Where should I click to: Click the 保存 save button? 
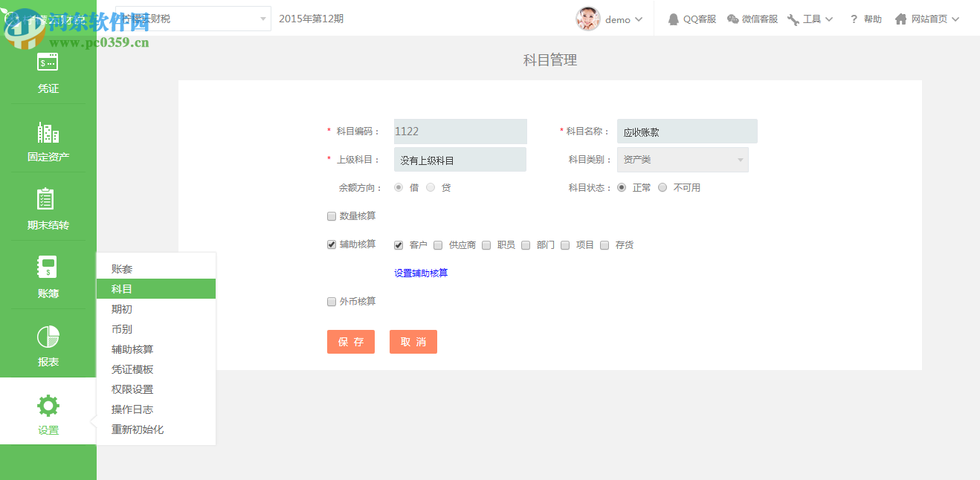coord(350,341)
